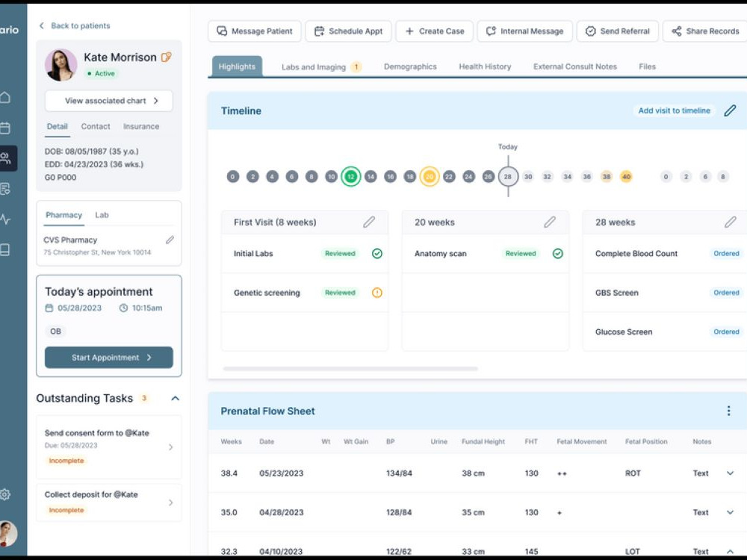Click Message Patient button
The height and width of the screenshot is (560, 747).
click(x=255, y=31)
